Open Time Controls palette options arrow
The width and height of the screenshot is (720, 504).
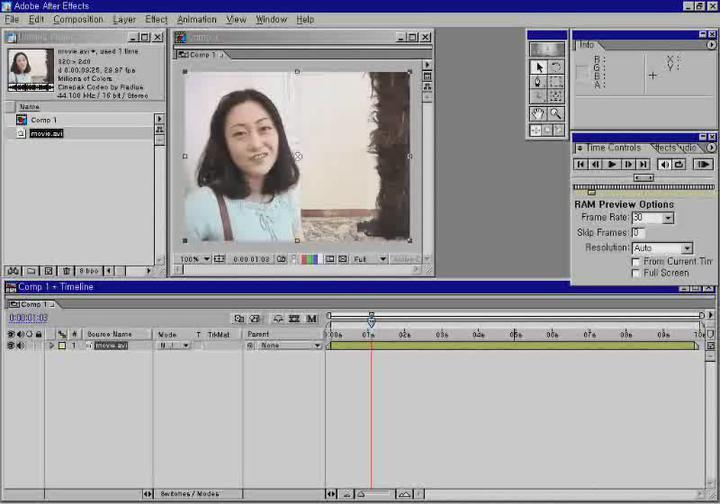pyautogui.click(x=711, y=148)
